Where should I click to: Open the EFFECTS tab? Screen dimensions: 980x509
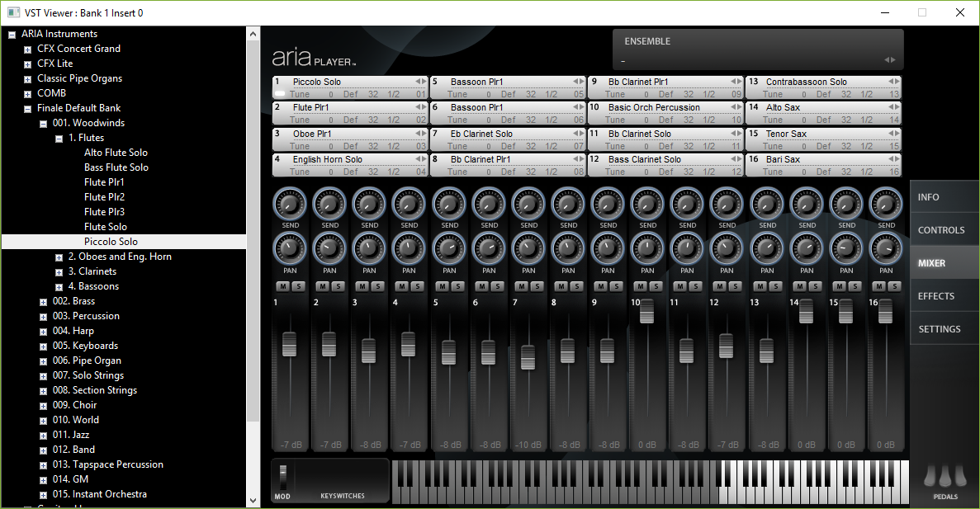click(944, 296)
